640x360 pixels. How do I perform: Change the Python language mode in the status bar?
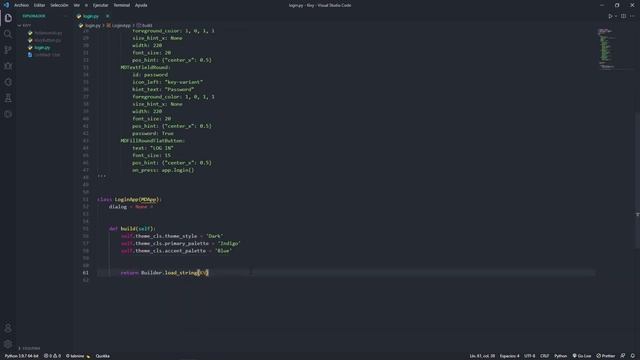(x=560, y=356)
